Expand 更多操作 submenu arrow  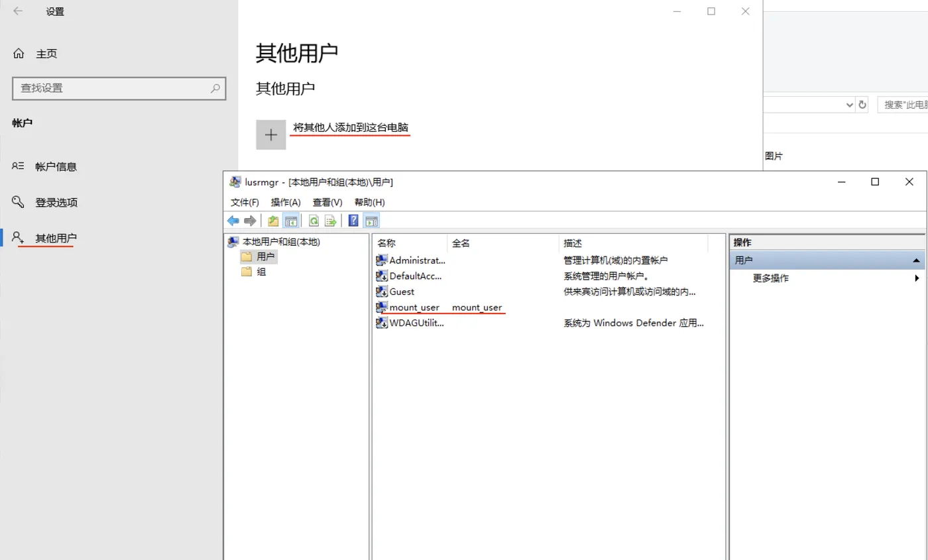pos(917,278)
